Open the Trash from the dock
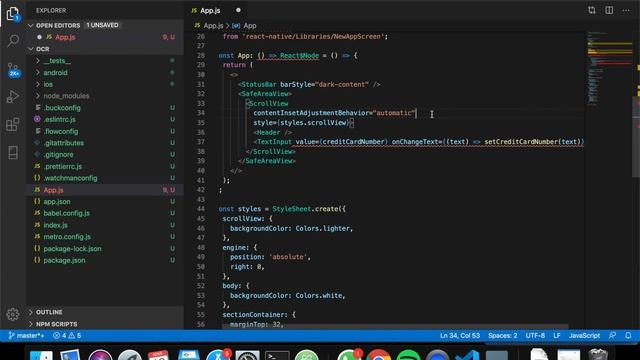Viewport: 640px width, 360px height. pos(598,354)
